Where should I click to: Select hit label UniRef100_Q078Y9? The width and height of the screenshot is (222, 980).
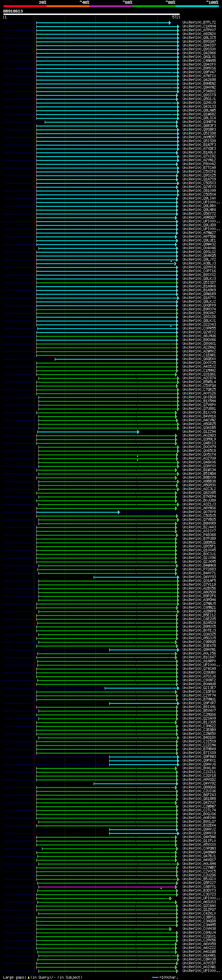[x=199, y=512]
